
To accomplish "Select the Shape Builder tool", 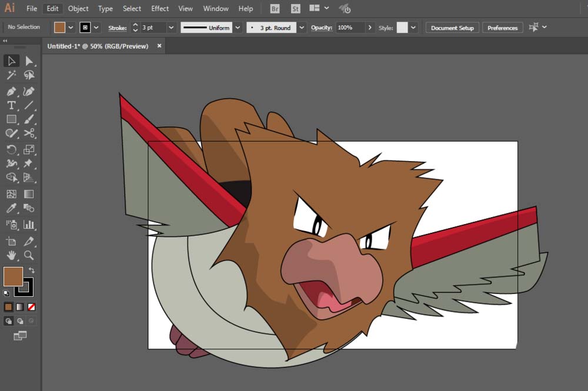I will 11,178.
